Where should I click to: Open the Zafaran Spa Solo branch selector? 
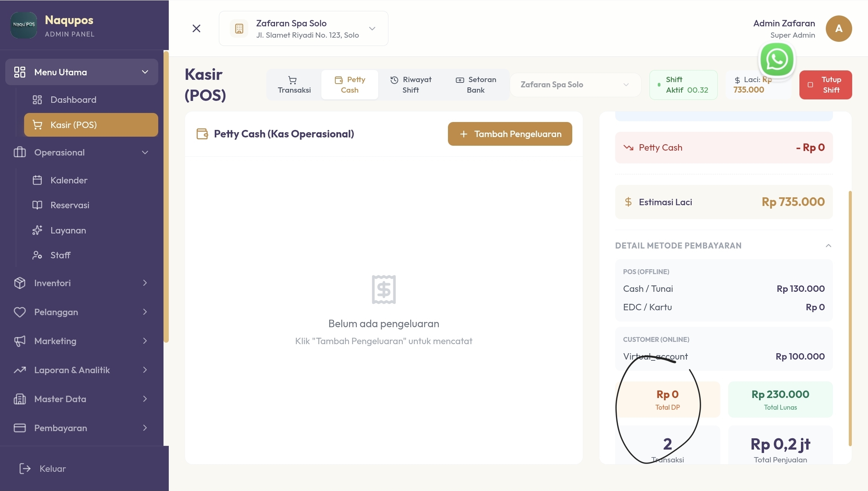(x=575, y=85)
